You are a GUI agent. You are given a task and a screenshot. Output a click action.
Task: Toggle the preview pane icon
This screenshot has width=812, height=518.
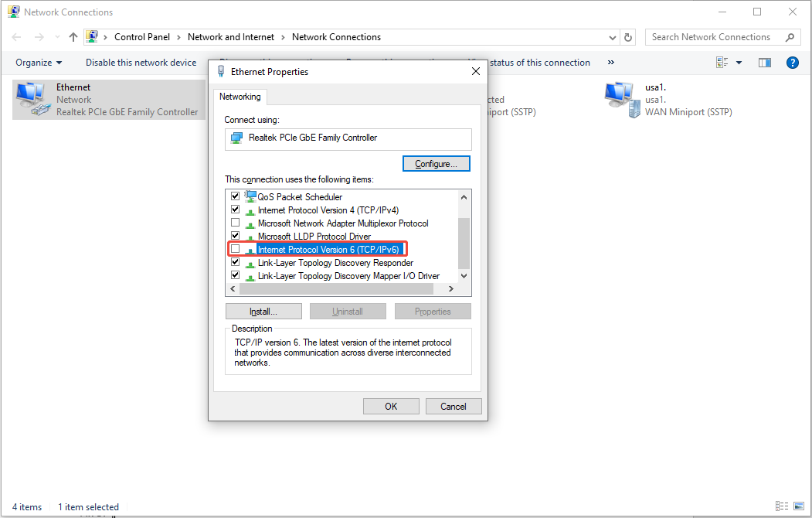point(765,63)
